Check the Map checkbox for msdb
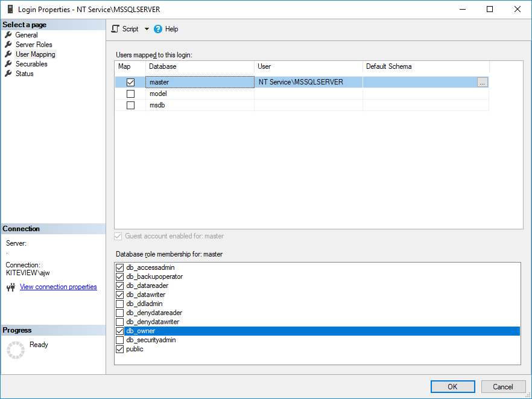Image resolution: width=532 pixels, height=399 pixels. [x=131, y=105]
